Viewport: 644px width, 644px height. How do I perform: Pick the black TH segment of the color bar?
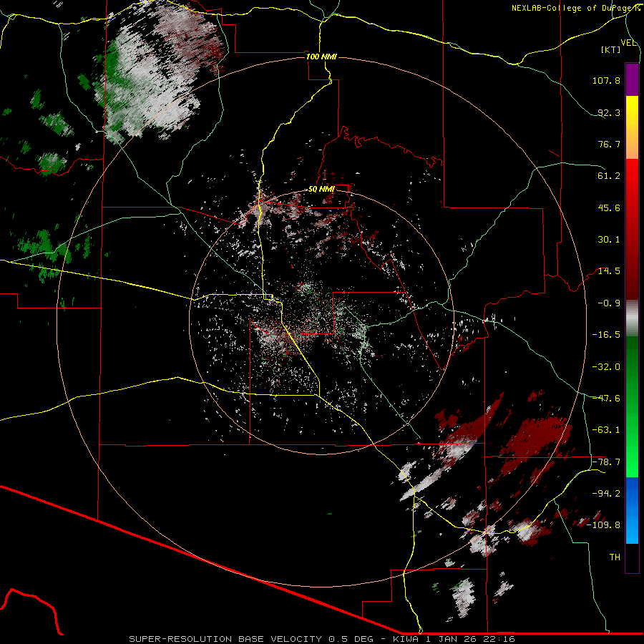tap(632, 557)
